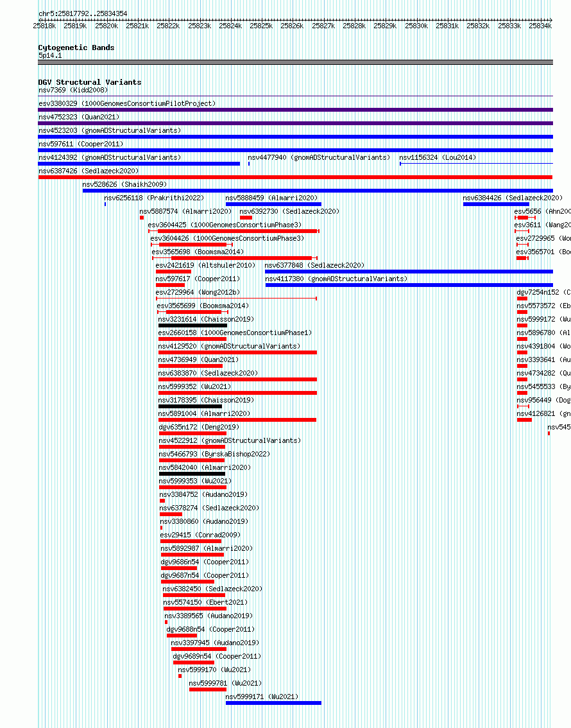571x728 pixels.
Task: Open nsv5999781 (Wu2021) variant
Action: pyautogui.click(x=225, y=682)
